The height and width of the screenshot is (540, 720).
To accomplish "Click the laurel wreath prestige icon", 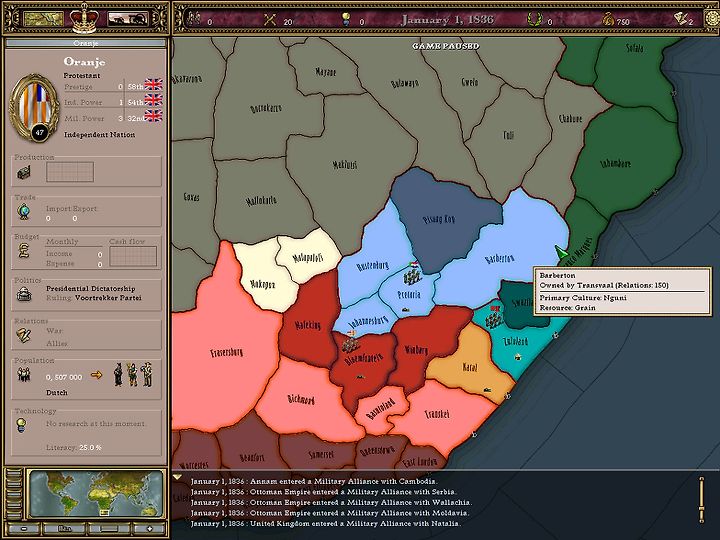I will tap(534, 20).
